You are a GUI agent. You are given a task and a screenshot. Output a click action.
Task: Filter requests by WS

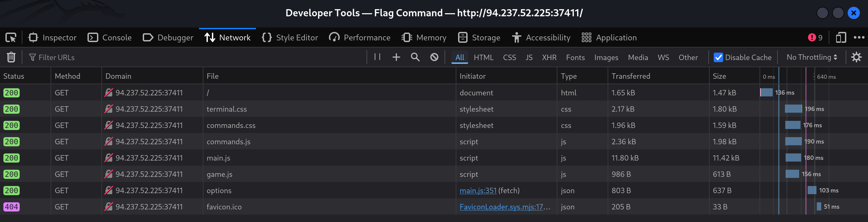[x=663, y=57]
